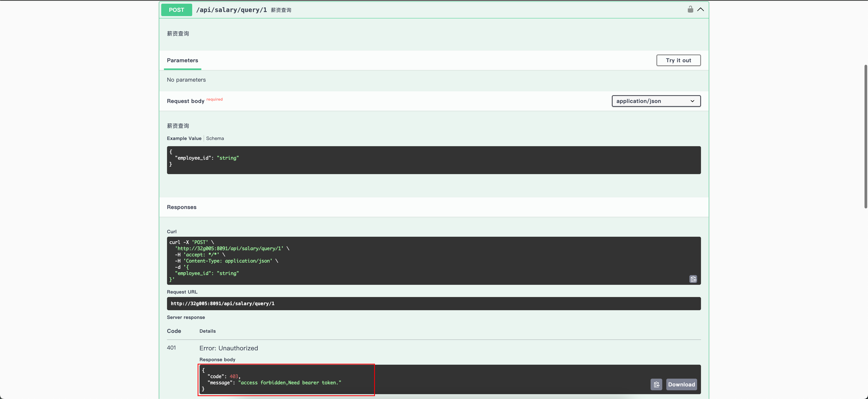Copy the curl command to clipboard
The height and width of the screenshot is (399, 868).
point(693,279)
